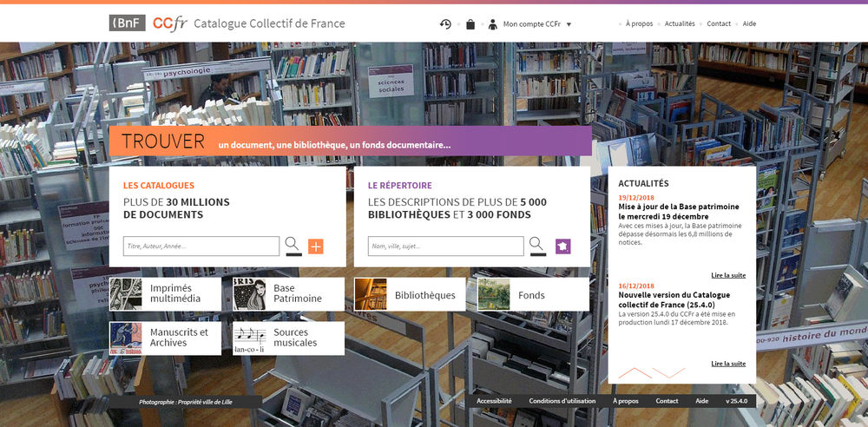868x427 pixels.
Task: Click the BnF logo
Action: [x=127, y=23]
